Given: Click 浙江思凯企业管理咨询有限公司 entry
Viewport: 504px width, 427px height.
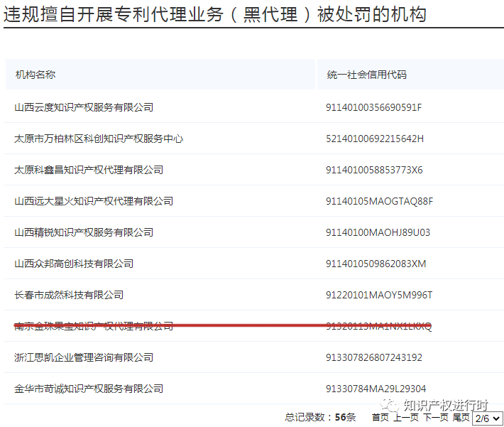Looking at the screenshot, I should click(x=84, y=357).
